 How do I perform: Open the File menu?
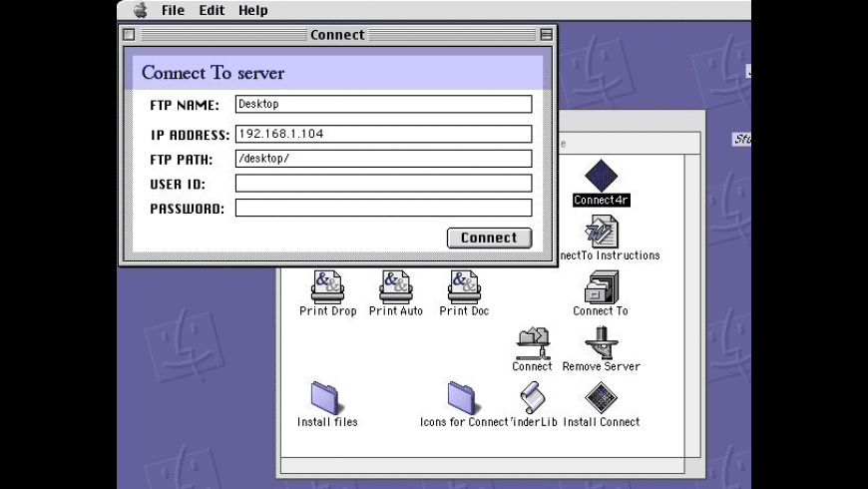pos(173,10)
